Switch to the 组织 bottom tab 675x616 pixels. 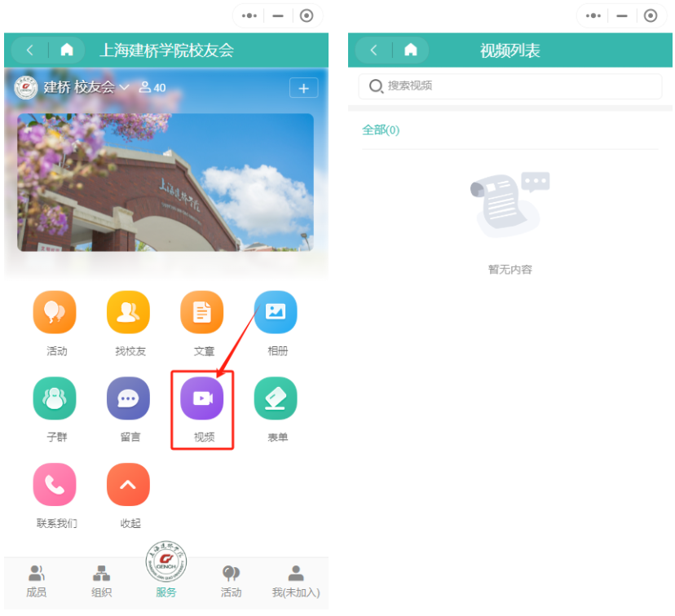coord(102,582)
